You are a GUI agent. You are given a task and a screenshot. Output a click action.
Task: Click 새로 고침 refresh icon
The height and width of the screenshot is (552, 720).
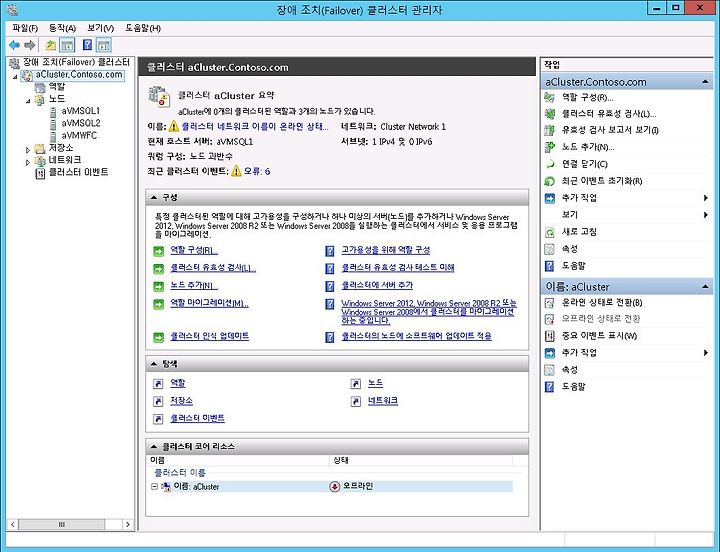[x=550, y=232]
